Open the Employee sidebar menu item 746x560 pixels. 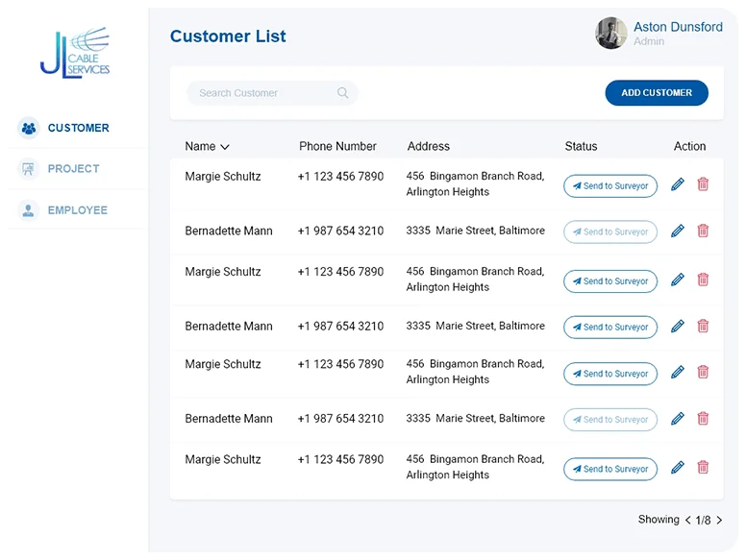click(77, 210)
